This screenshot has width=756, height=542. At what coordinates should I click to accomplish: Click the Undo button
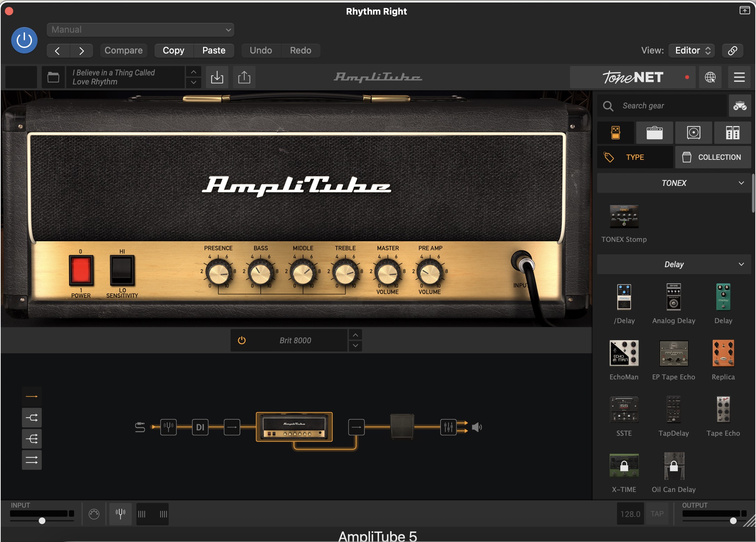(261, 51)
